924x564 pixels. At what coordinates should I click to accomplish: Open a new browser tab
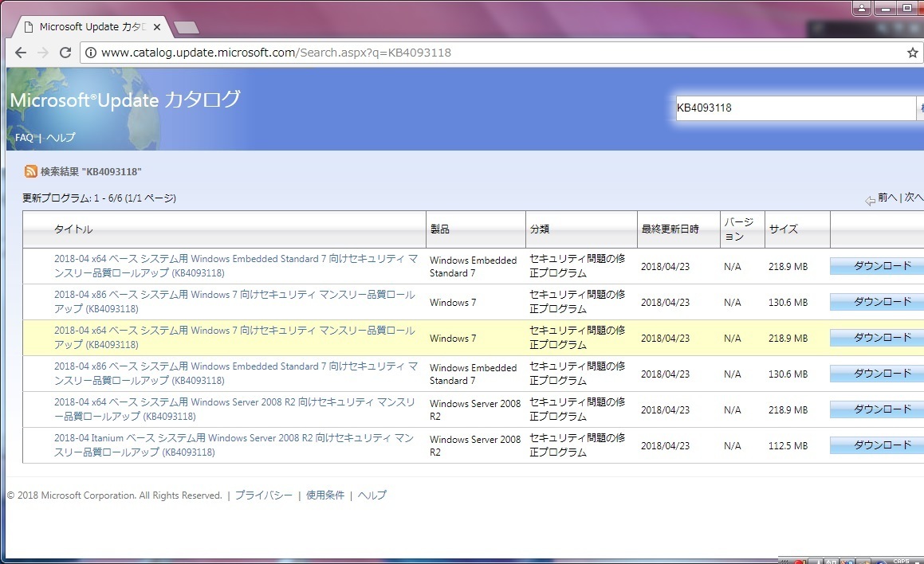(186, 25)
